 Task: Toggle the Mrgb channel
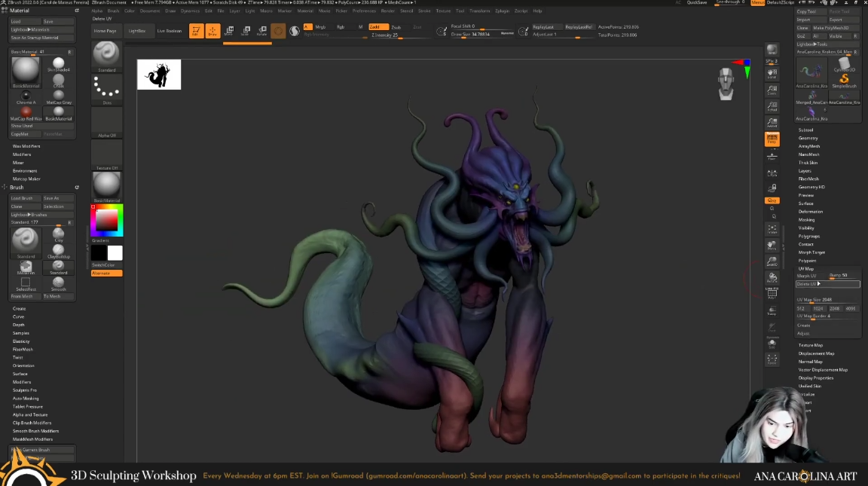click(x=320, y=26)
